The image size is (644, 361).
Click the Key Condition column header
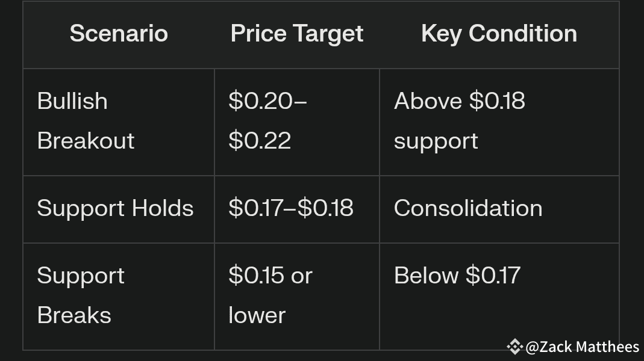499,34
